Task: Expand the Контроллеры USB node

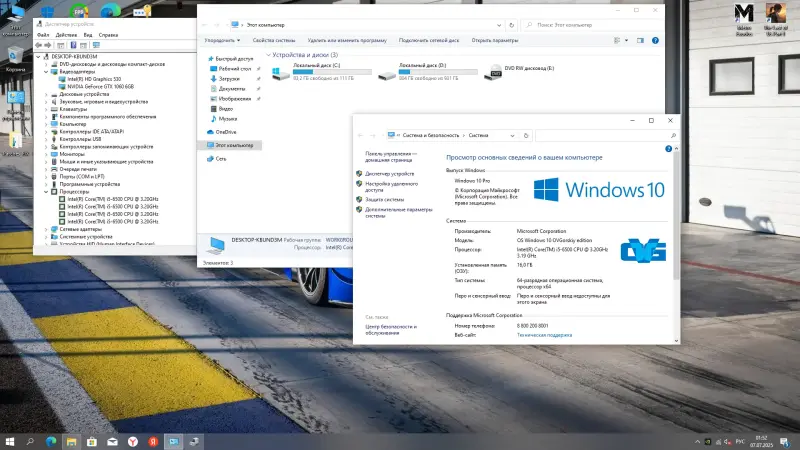Action: tap(46, 139)
